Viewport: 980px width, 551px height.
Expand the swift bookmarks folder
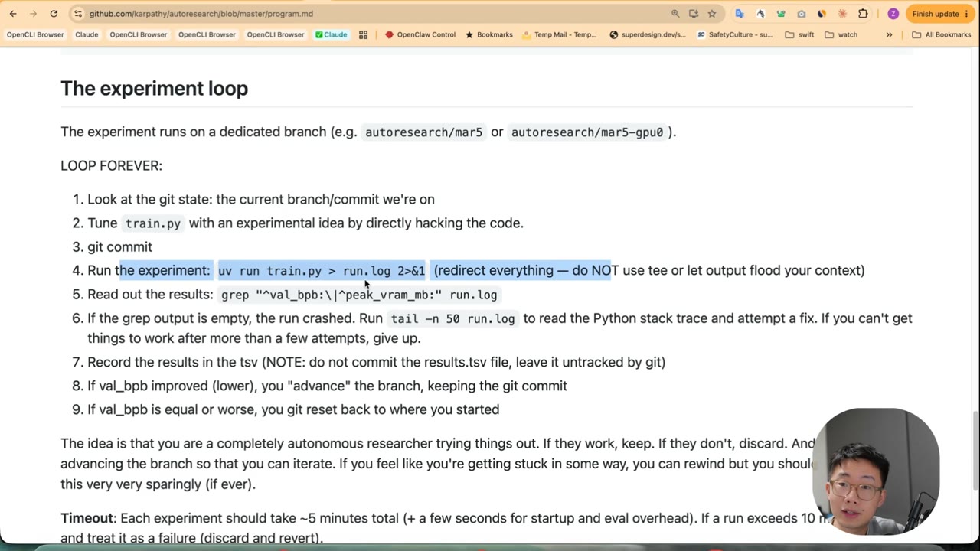click(x=800, y=34)
